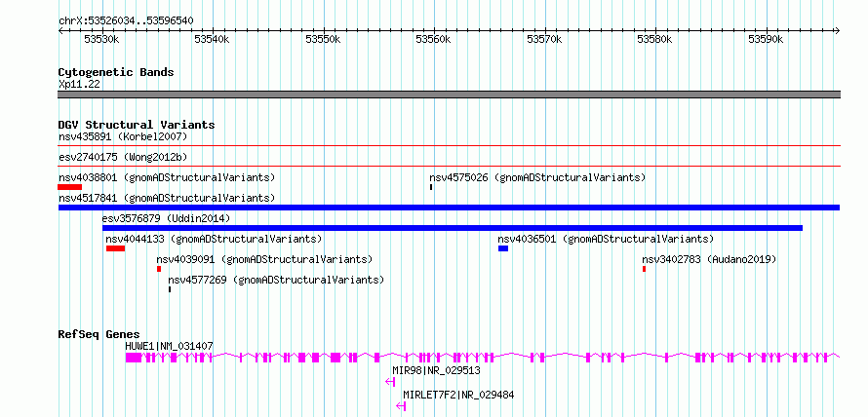Image resolution: width=868 pixels, height=417 pixels.
Task: Click the nsv4036501 gnomAD variant label
Action: pos(606,239)
